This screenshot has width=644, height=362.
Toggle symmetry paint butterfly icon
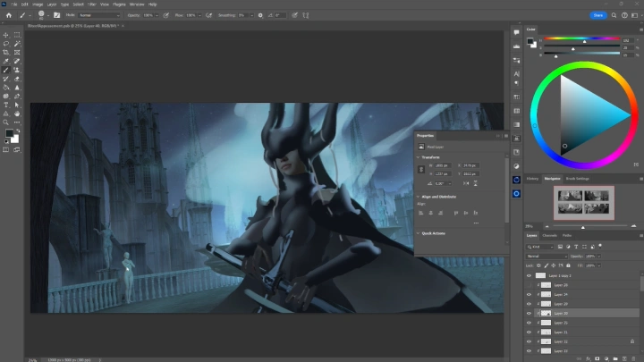(306, 15)
